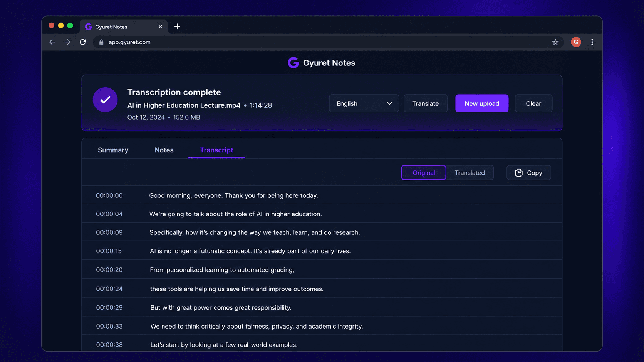Click line "Let's start by looking at a few..."

point(224,345)
